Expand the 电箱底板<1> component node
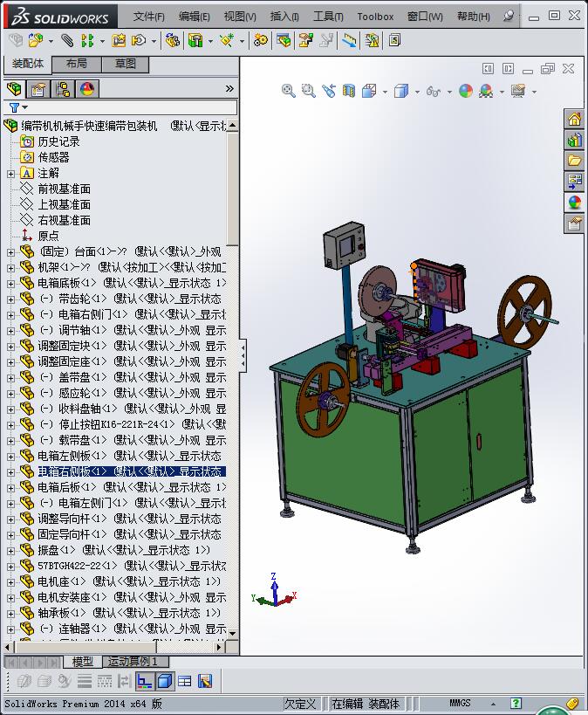 (10, 284)
